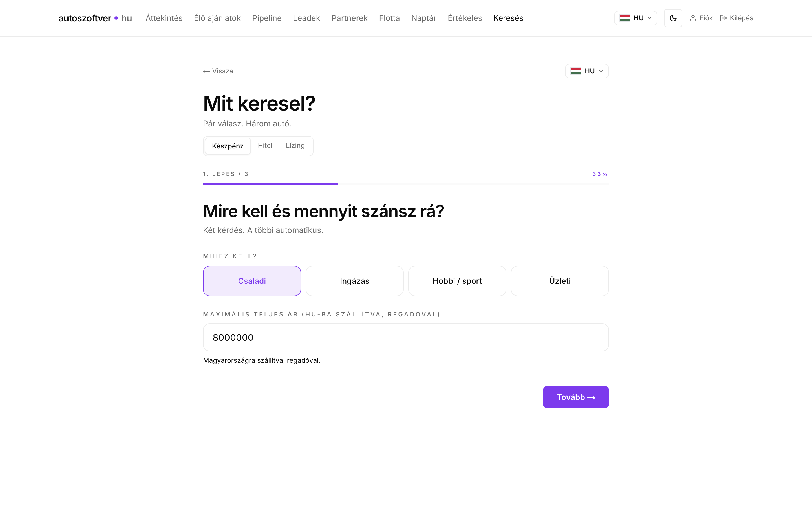Click the maximum price field showing 8000000
Viewport: 812px width, 519px height.
tap(406, 337)
